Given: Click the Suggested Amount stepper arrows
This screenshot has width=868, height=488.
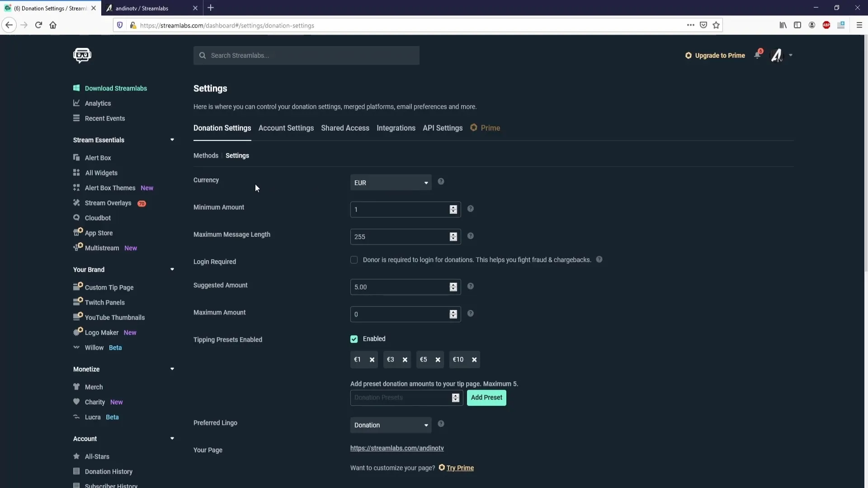Looking at the screenshot, I should (453, 287).
